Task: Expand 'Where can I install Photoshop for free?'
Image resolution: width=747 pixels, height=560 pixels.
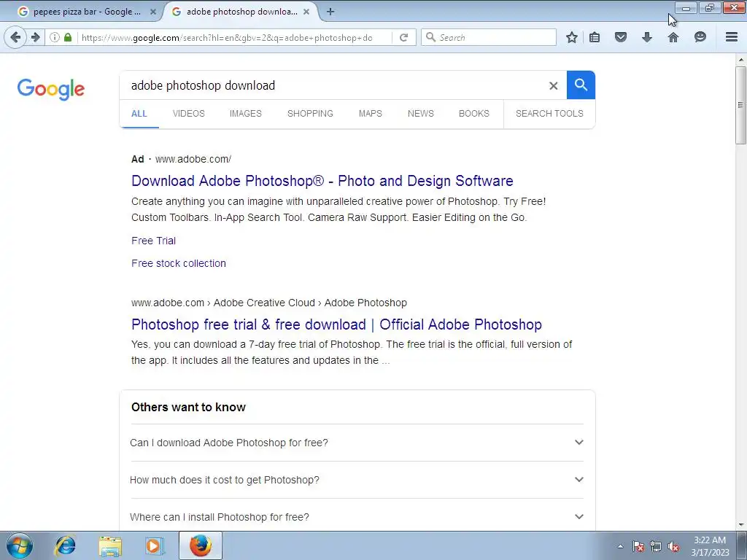Action: (357, 517)
